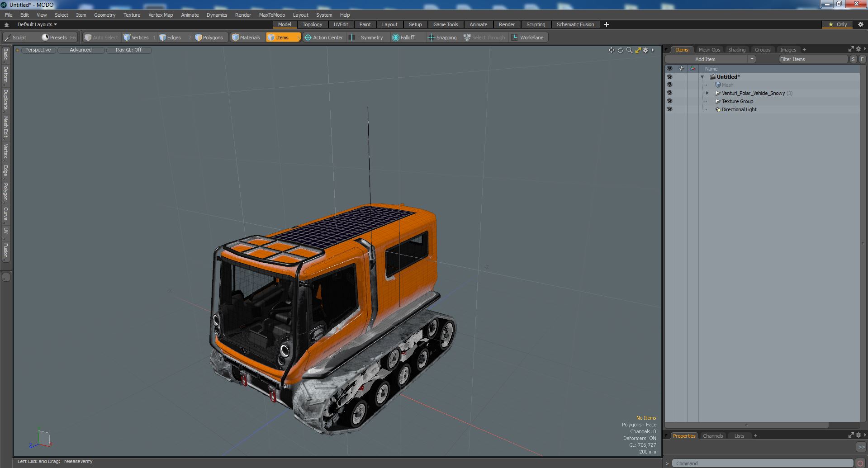
Task: Open the Default Layouts dropdown
Action: [x=37, y=24]
